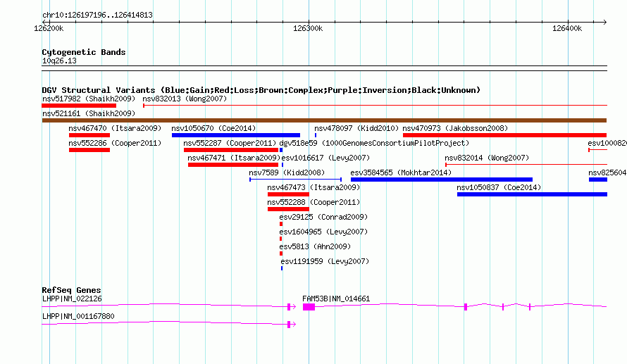Select the esv1604965 (Levy2007) label

point(323,232)
